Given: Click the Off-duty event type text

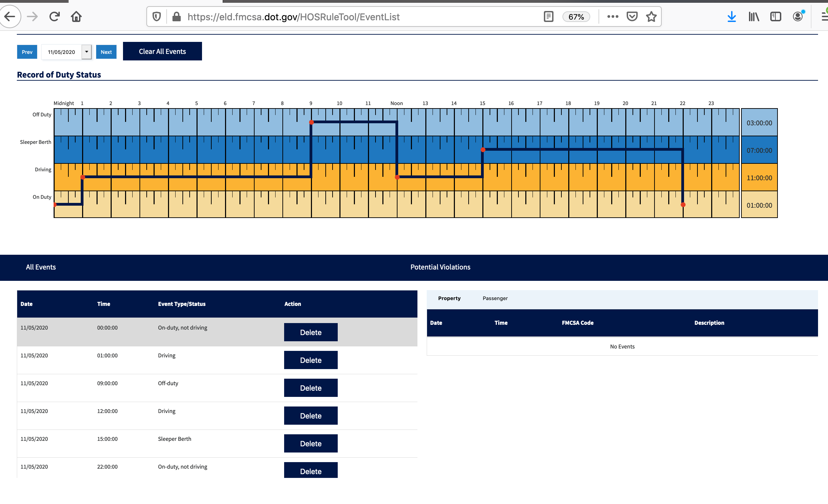Looking at the screenshot, I should pos(168,383).
